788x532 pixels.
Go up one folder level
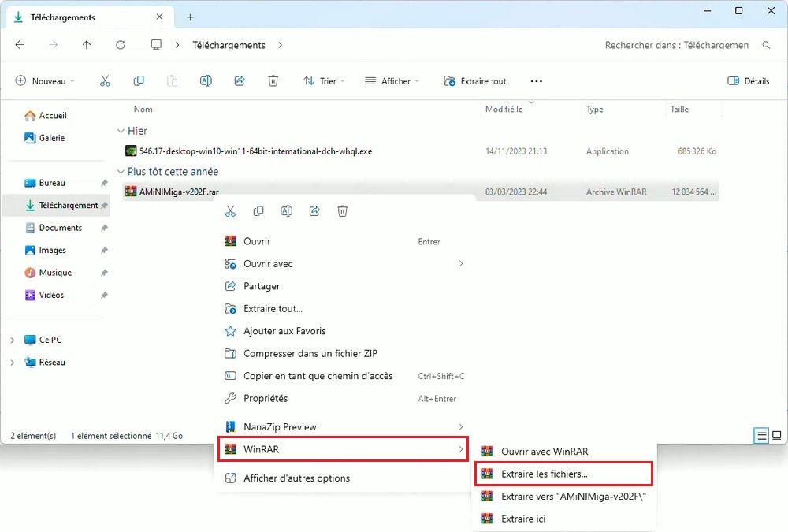[87, 45]
